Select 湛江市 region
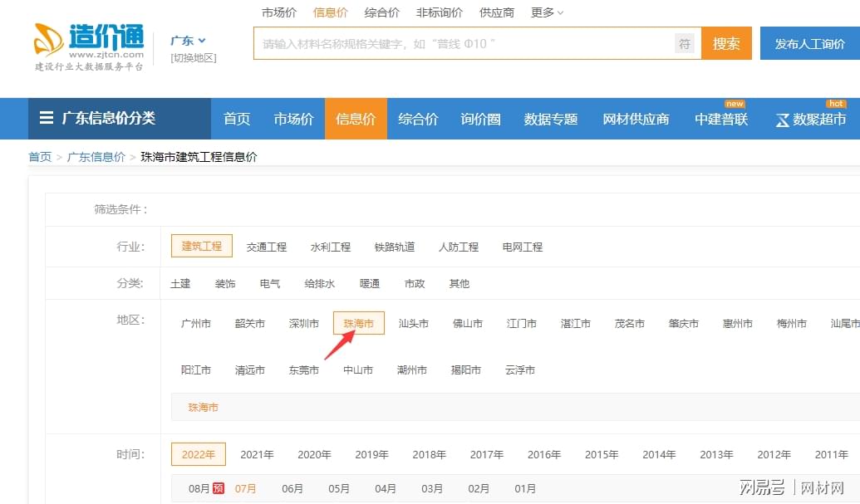The image size is (860, 504). tap(575, 324)
